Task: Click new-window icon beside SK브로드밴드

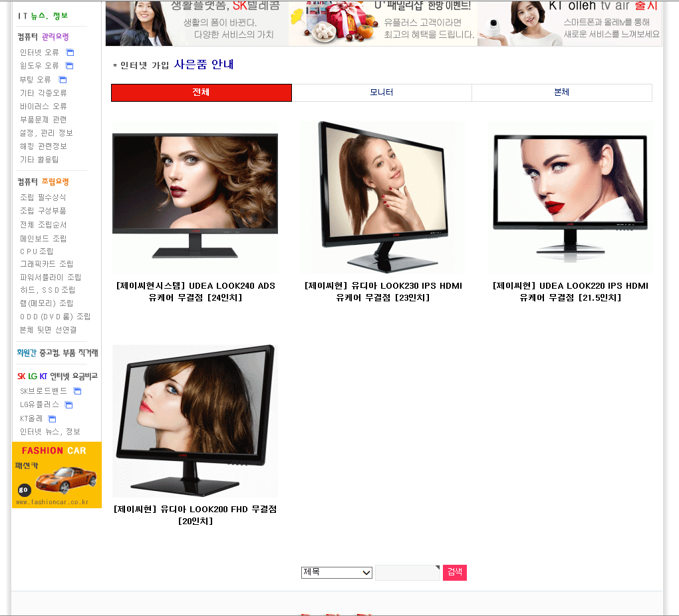Action: (x=77, y=391)
